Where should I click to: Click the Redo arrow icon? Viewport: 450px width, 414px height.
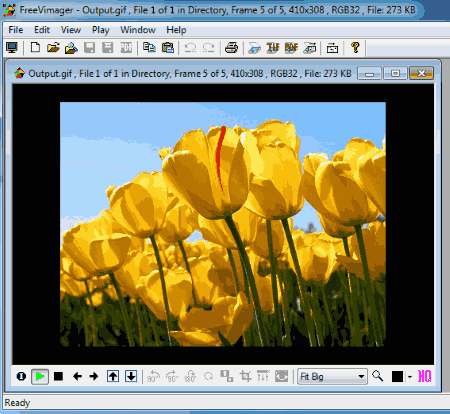coord(208,48)
